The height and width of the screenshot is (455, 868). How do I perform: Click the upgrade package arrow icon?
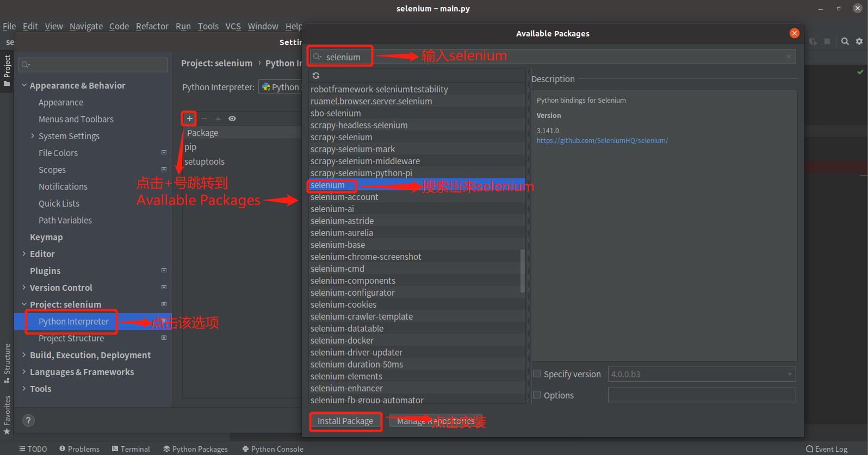[x=218, y=119]
